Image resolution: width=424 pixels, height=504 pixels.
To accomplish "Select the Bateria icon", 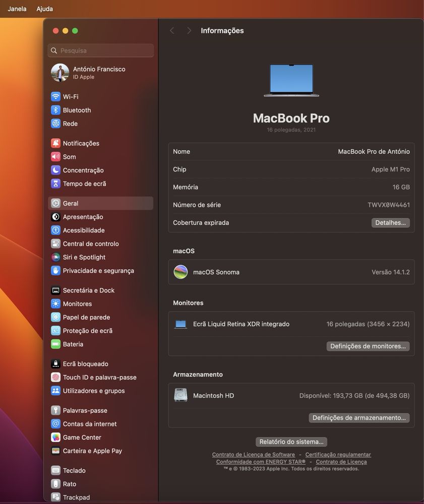I will 55,344.
